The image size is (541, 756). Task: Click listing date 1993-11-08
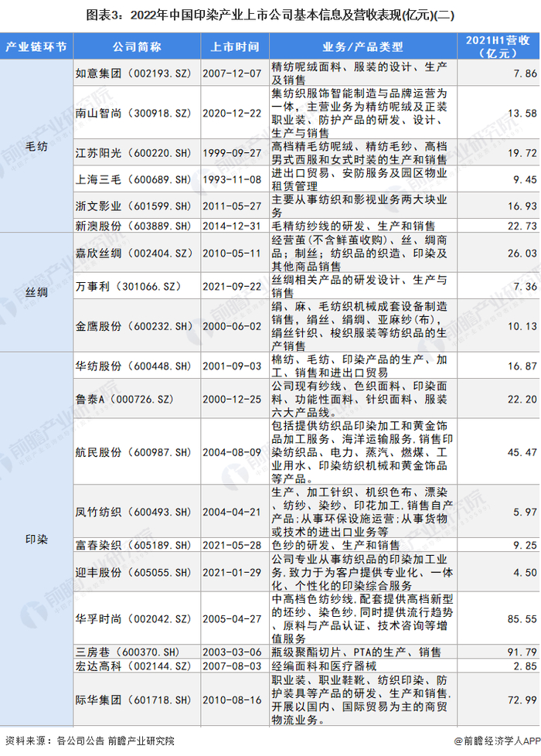(x=232, y=179)
